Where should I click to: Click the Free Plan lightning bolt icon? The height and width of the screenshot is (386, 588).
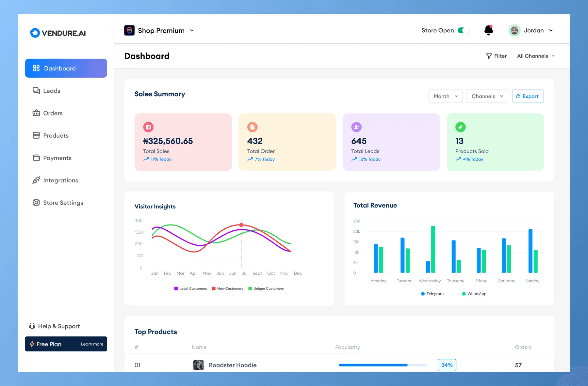pos(32,344)
